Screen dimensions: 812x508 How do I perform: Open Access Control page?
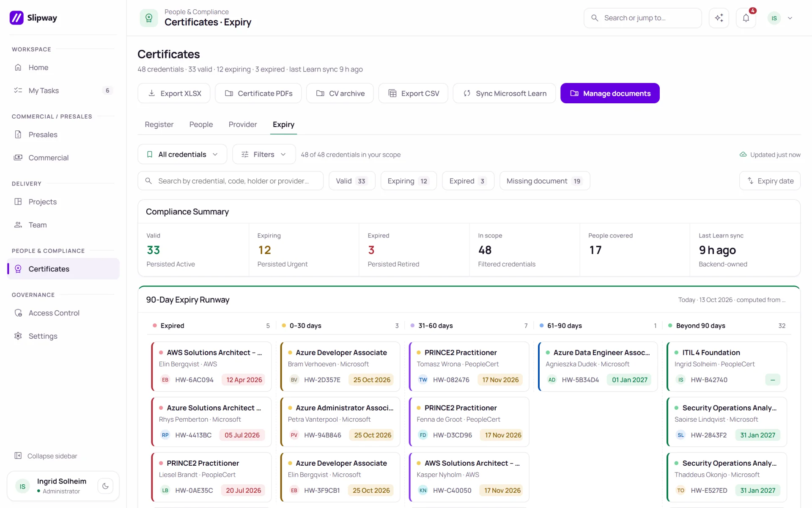tap(63, 313)
